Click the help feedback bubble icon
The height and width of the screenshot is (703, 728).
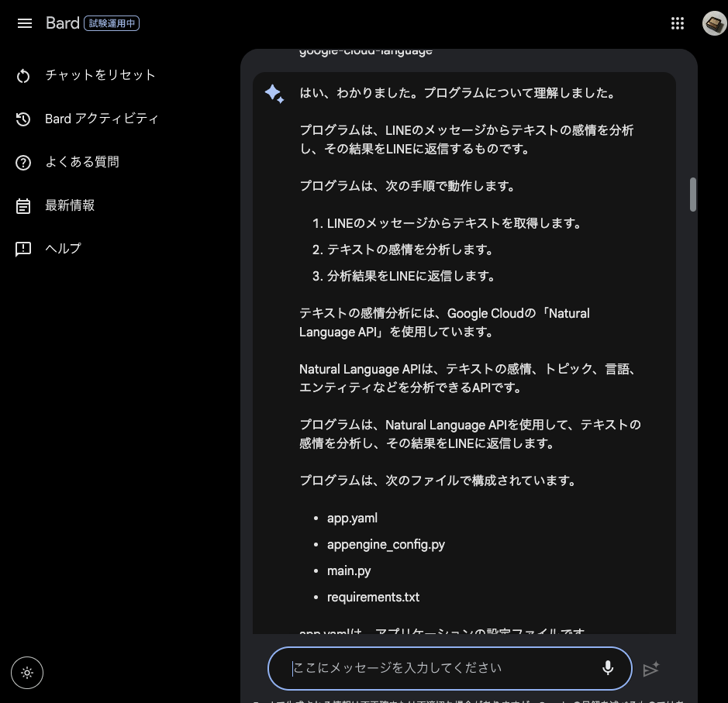point(23,249)
